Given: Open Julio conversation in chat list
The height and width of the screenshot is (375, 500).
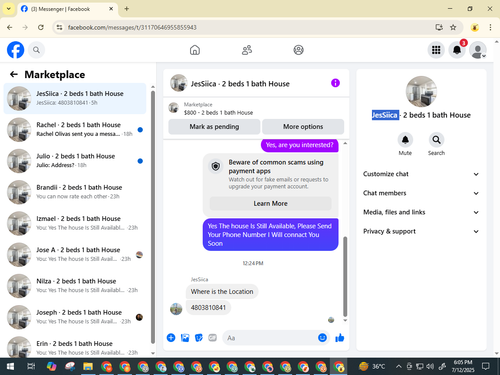Looking at the screenshot, I should 75,161.
